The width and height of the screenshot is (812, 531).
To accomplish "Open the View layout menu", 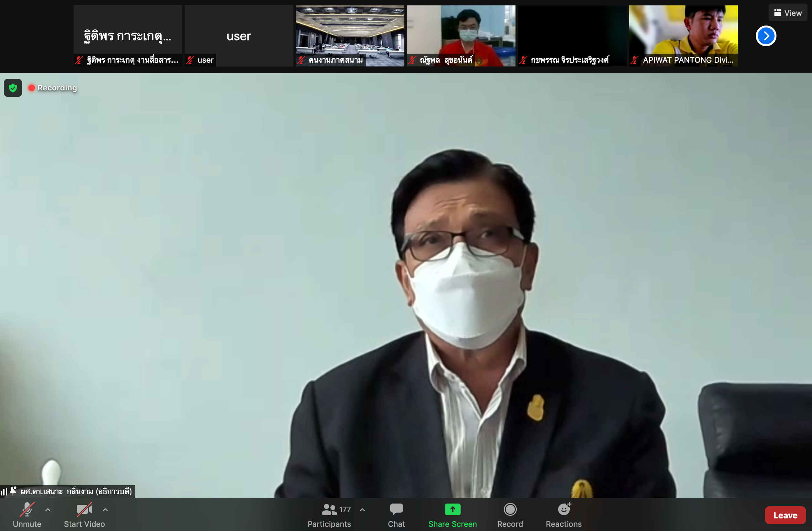I will point(788,13).
